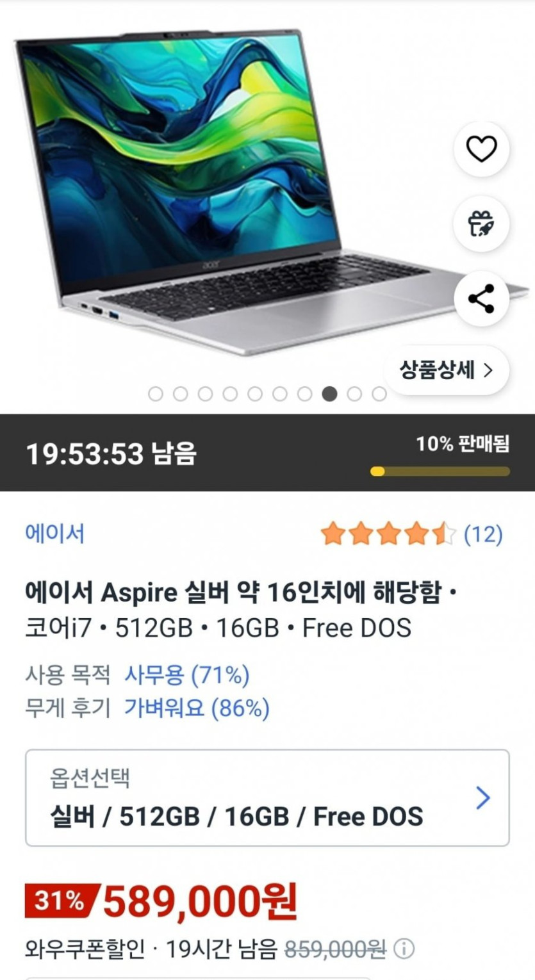Viewport: 535px width, 980px height.
Task: Open the share icon button
Action: point(481,298)
